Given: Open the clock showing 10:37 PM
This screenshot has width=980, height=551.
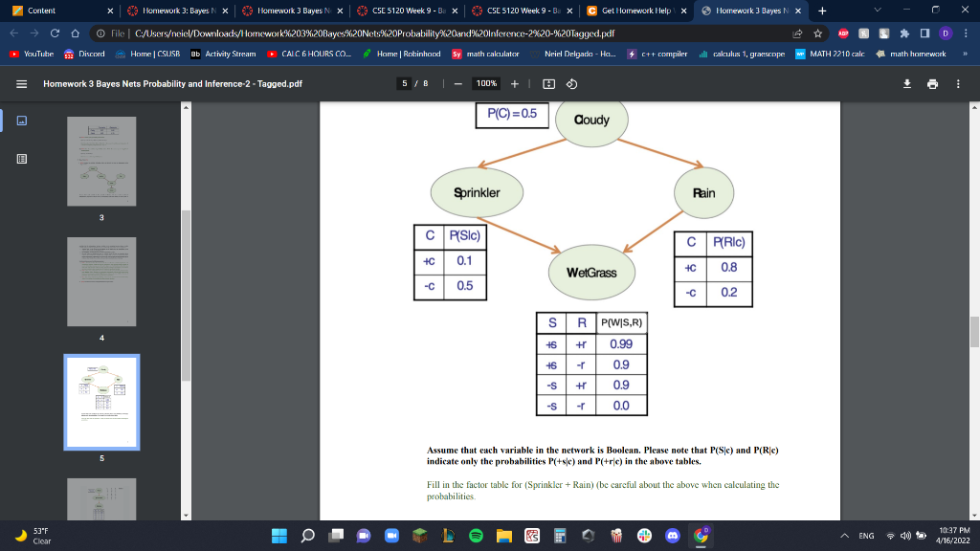Looking at the screenshot, I should point(954,536).
